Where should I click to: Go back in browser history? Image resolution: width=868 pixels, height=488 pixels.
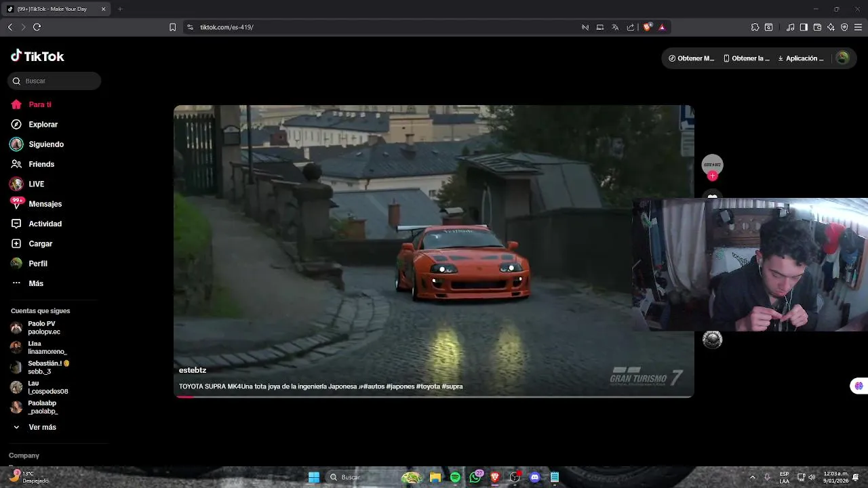(x=9, y=27)
